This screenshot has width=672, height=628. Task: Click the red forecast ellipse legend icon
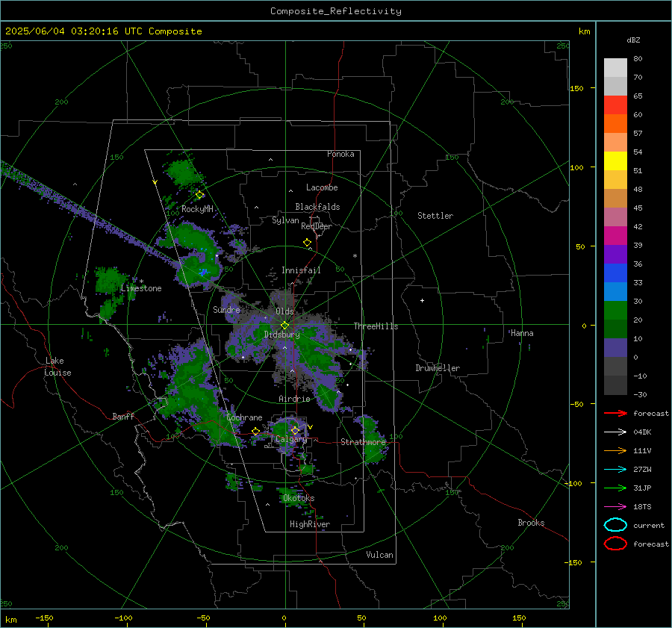click(615, 544)
